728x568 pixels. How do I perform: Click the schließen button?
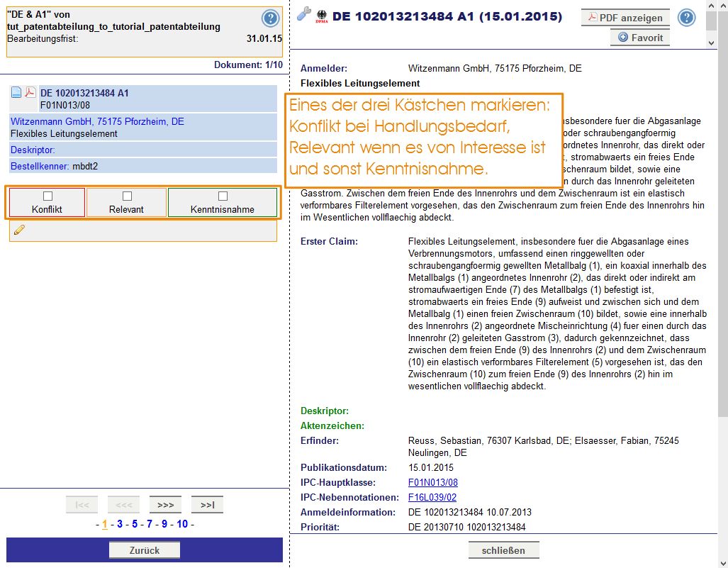pyautogui.click(x=503, y=550)
